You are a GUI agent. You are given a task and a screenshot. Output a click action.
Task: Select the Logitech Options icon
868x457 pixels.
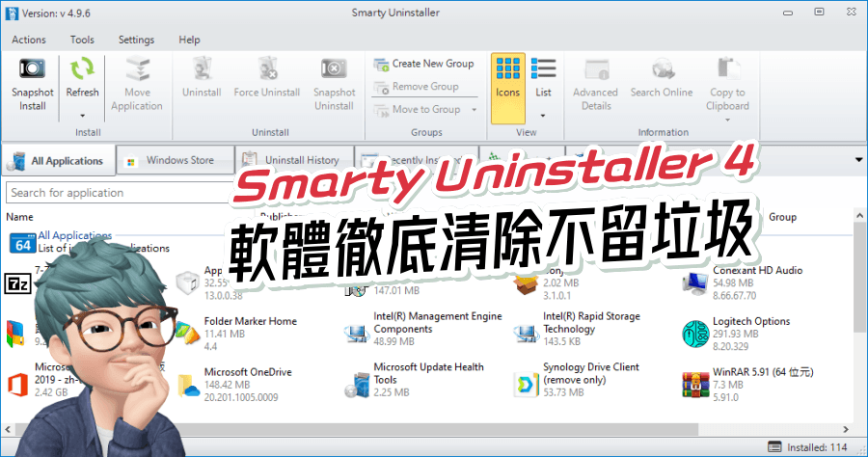click(695, 334)
